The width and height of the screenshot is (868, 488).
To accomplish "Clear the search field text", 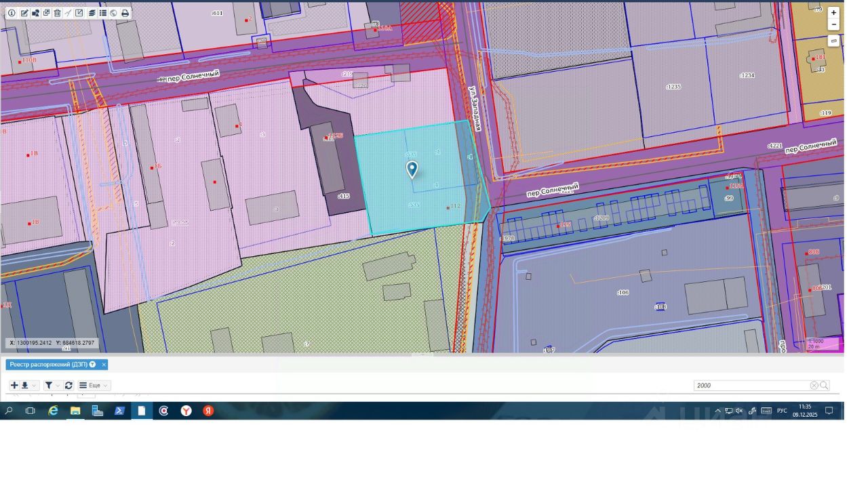I will tap(814, 385).
